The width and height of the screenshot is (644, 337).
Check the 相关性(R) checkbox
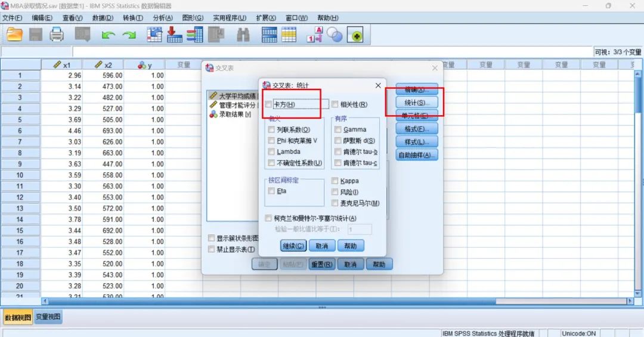[x=335, y=104]
